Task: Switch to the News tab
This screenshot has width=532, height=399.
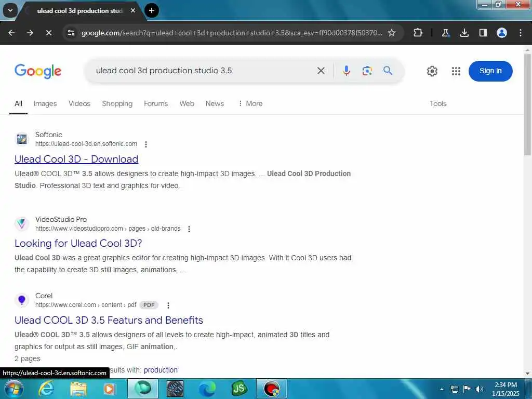Action: coord(215,103)
